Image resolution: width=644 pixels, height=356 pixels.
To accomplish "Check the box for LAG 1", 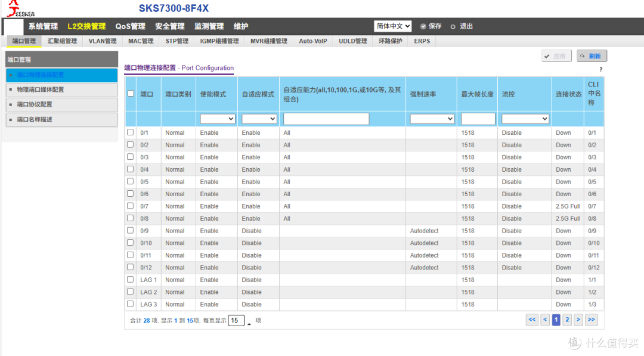I will (x=130, y=279).
